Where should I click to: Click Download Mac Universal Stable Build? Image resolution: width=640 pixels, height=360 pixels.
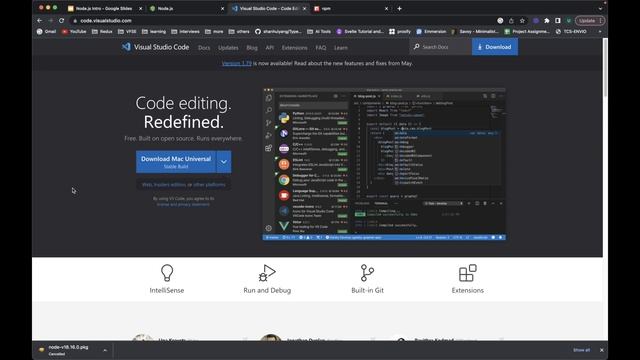pyautogui.click(x=176, y=162)
